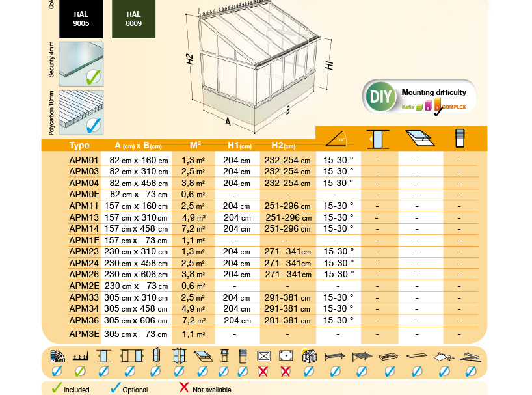The image size is (532, 395).
Task: Click '157 cm x 458 cm' in APM14 row
Action: pyautogui.click(x=136, y=228)
